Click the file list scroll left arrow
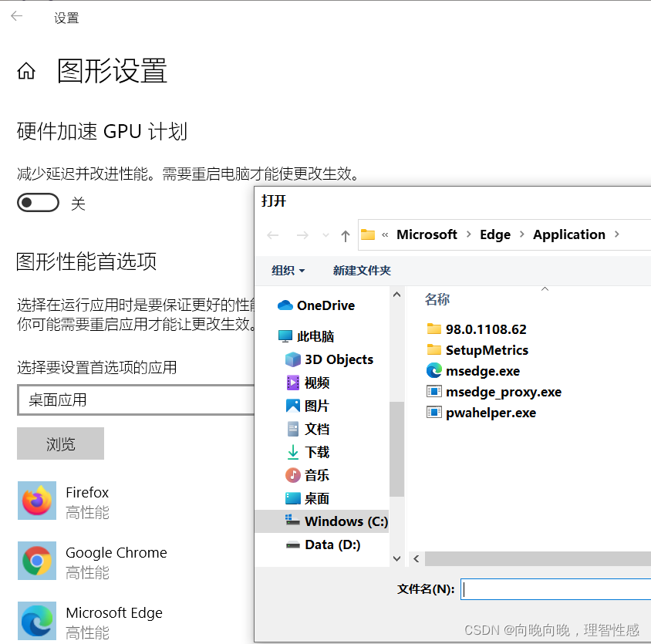This screenshot has width=651, height=644. [417, 559]
